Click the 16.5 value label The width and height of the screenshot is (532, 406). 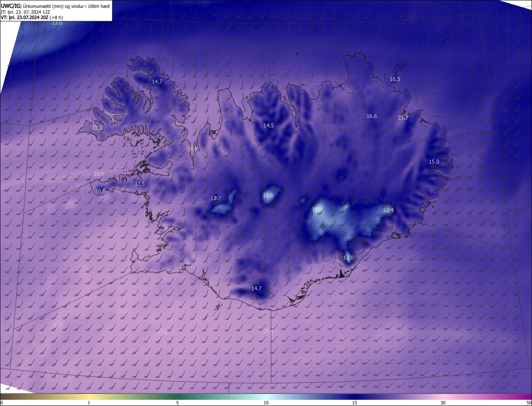[395, 79]
